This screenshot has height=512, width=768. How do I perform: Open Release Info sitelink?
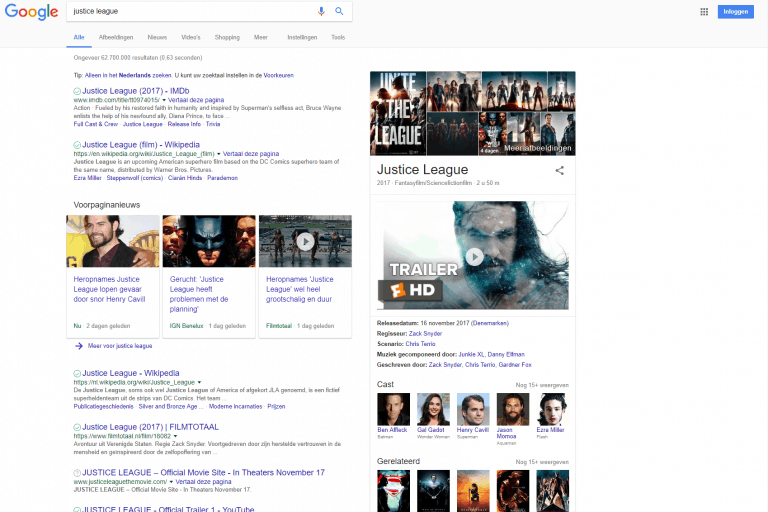184,124
